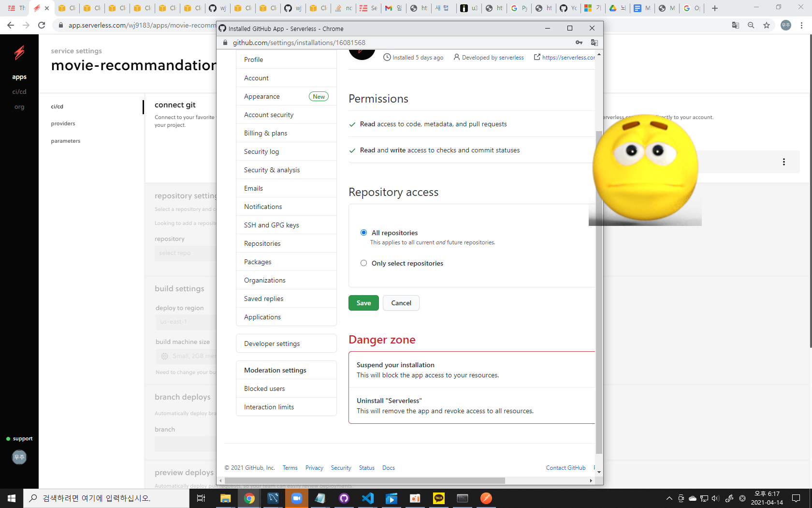Open Developer settings
The width and height of the screenshot is (812, 508).
[286, 344]
